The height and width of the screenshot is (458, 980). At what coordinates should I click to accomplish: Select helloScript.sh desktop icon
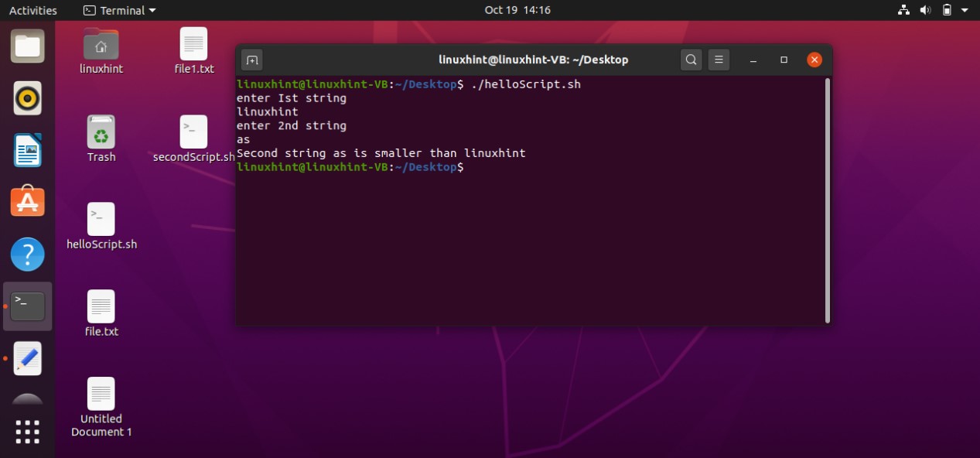click(x=101, y=227)
